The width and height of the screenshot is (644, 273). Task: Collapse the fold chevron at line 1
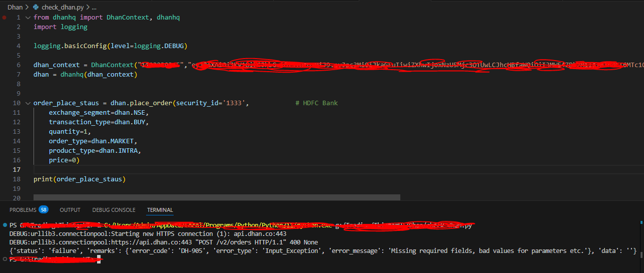click(28, 18)
